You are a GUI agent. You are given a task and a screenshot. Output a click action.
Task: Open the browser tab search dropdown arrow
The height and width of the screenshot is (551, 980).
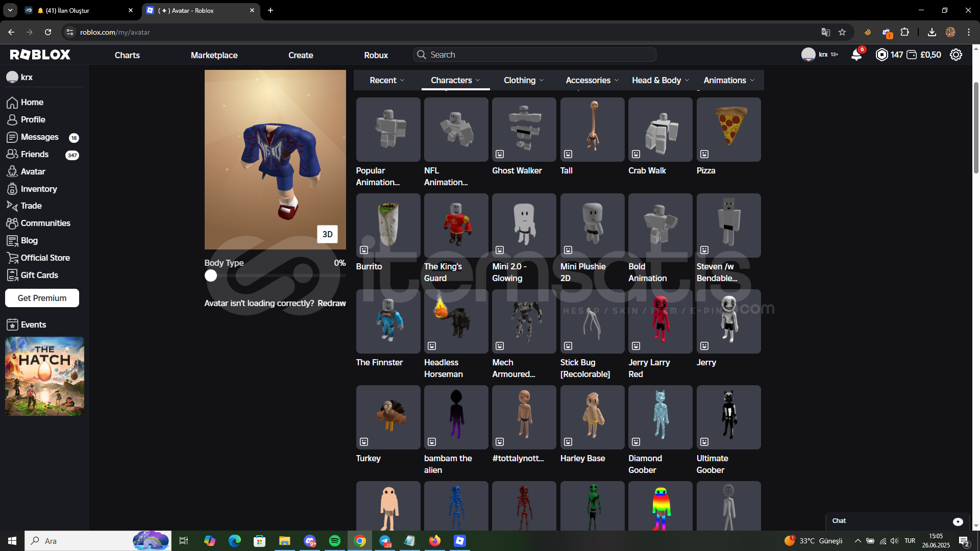[10, 10]
